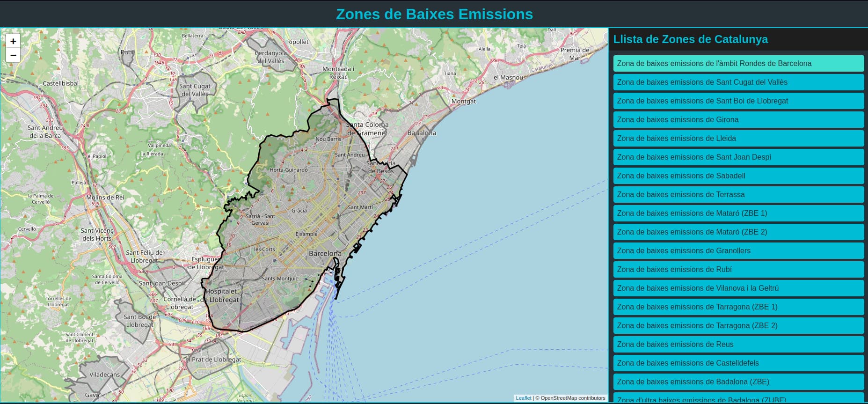Select the Sant Joan Despí zone entry
868x404 pixels.
738,157
